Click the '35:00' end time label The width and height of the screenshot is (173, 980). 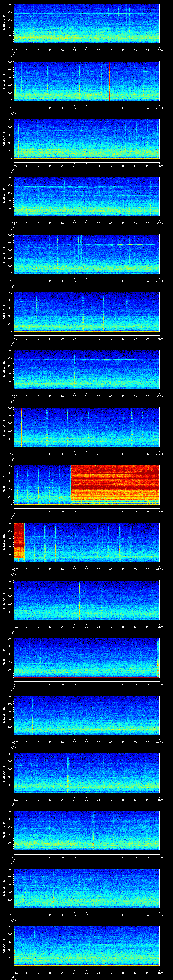(x=159, y=223)
